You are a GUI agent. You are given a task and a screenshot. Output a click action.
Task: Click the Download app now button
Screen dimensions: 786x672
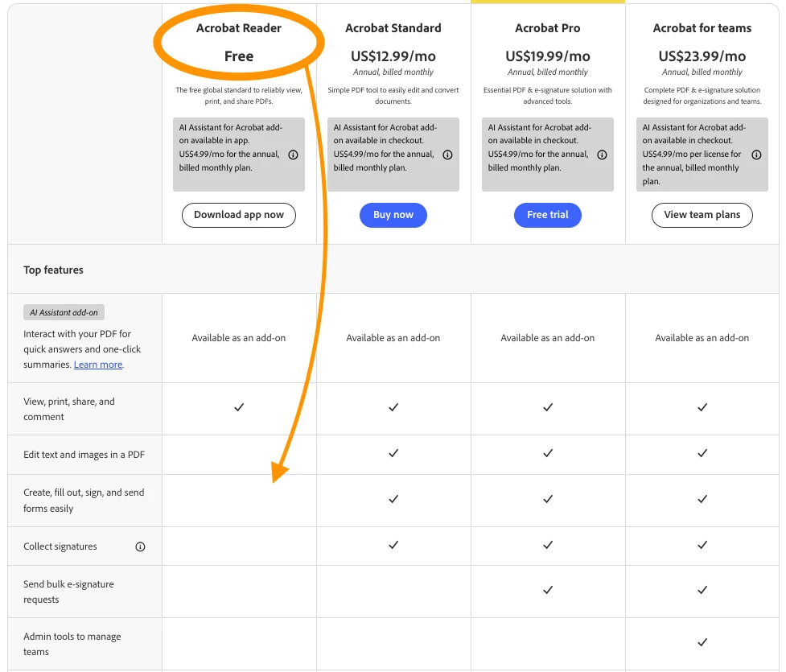239,215
